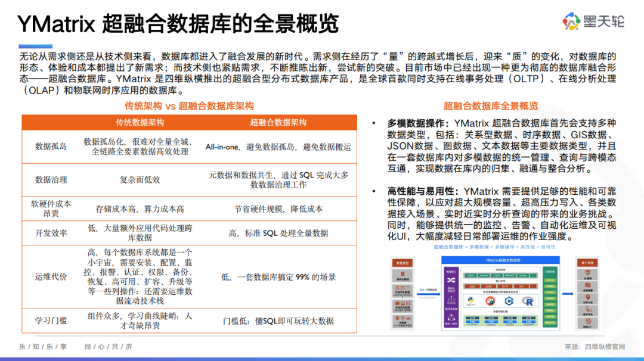
Task: Click the target-shaped 智能工厂 icon
Action: click(x=588, y=321)
